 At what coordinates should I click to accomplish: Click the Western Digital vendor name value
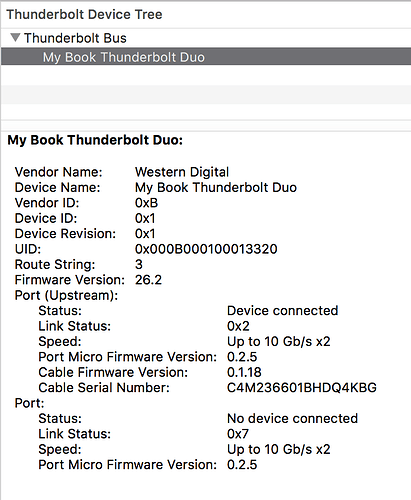pos(182,172)
